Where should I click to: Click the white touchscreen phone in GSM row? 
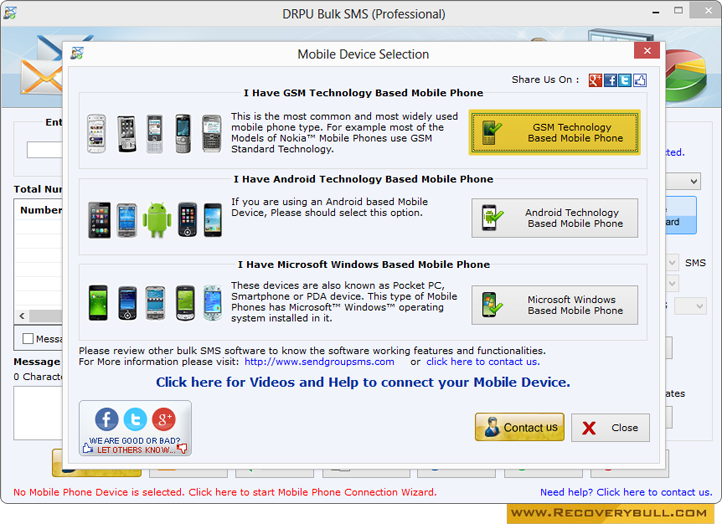[x=97, y=134]
